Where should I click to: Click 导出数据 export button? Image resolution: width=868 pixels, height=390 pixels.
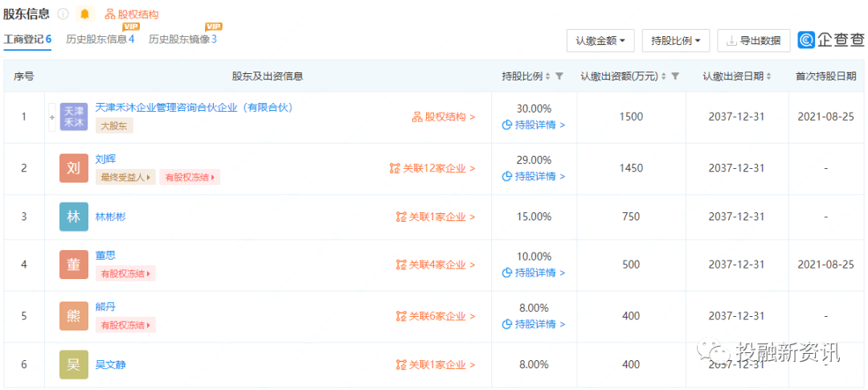[753, 40]
